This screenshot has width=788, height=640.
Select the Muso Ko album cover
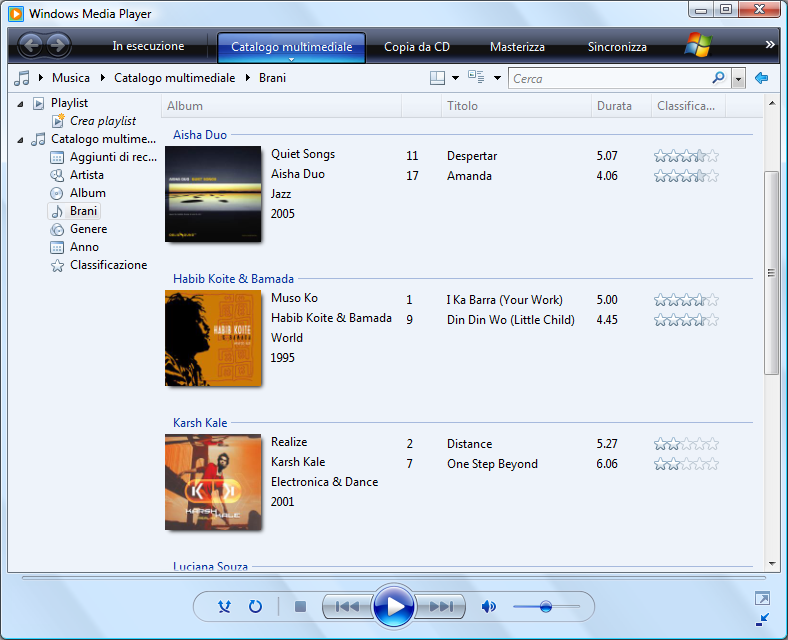[x=213, y=338]
